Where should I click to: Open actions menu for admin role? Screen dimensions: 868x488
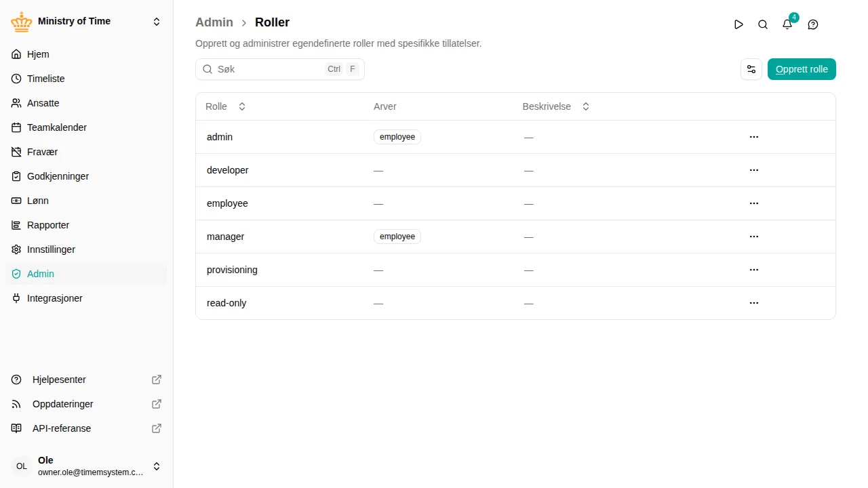(754, 137)
